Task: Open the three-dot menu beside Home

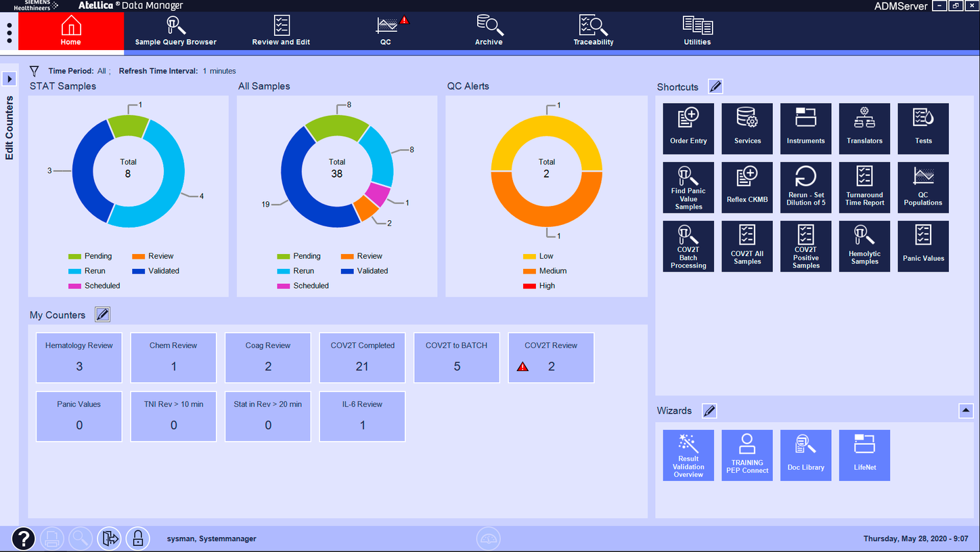Action: tap(9, 32)
